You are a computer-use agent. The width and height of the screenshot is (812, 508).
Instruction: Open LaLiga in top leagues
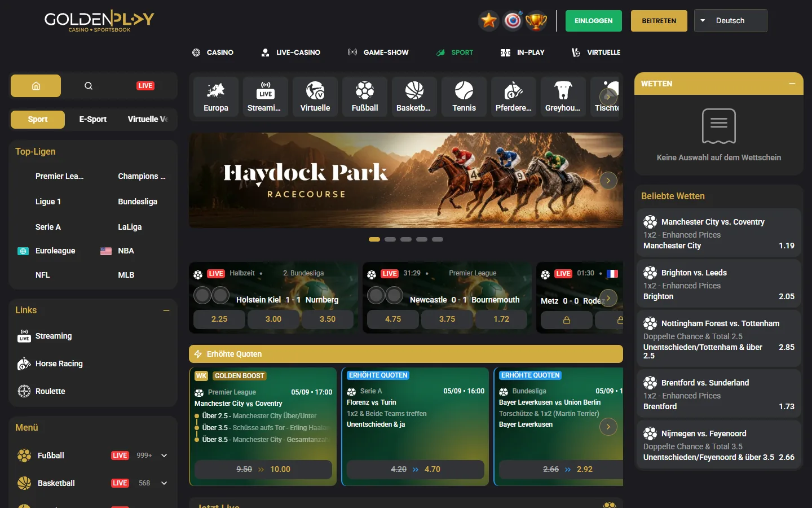(130, 227)
